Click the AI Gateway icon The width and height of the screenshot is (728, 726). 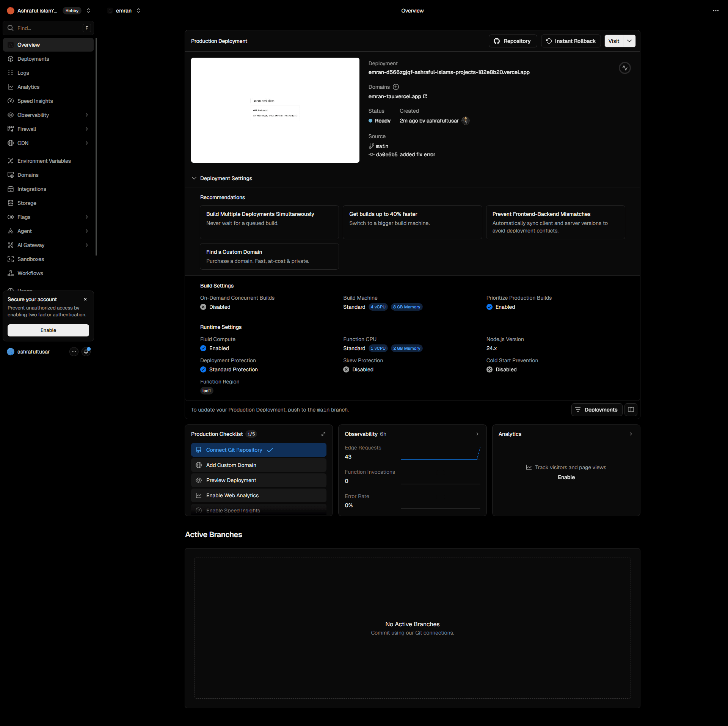pyautogui.click(x=11, y=245)
